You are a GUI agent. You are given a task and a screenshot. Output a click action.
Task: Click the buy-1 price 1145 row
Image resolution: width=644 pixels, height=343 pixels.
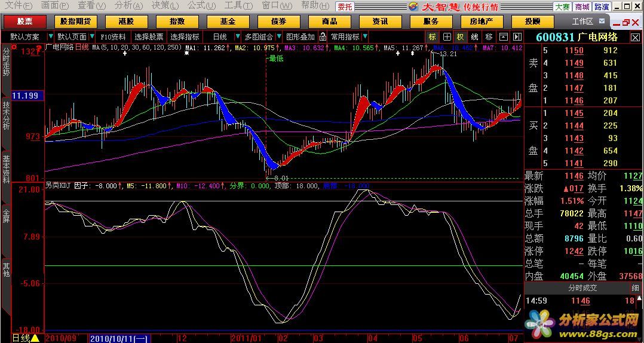coord(583,113)
